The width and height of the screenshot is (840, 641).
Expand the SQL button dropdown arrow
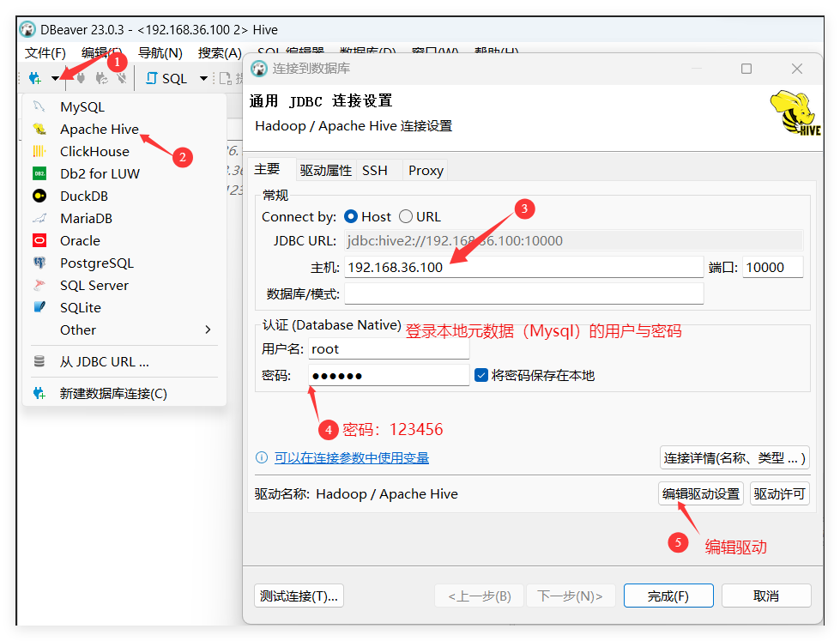click(x=203, y=79)
